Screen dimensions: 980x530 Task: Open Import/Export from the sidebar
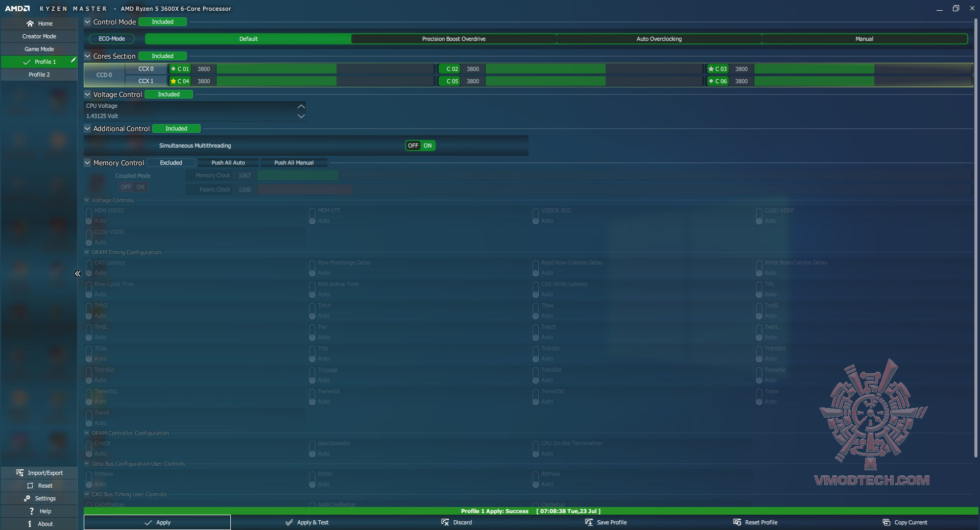39,473
